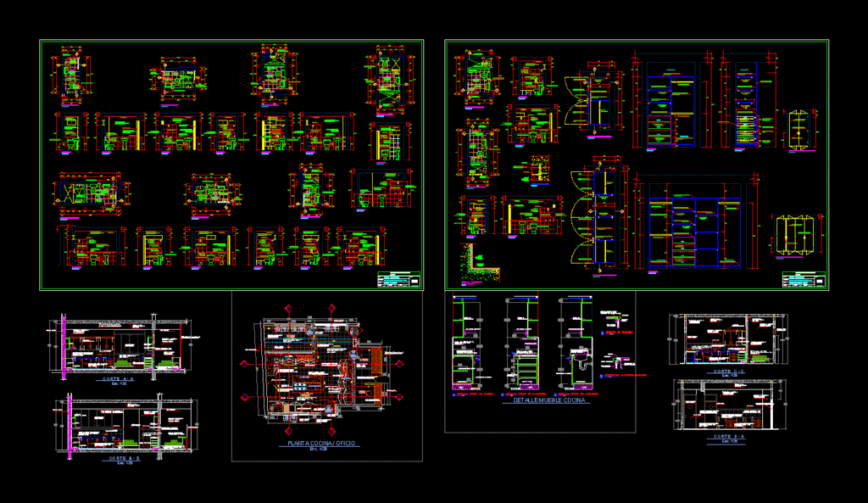Select title block of right green-framed sheet

click(x=804, y=280)
